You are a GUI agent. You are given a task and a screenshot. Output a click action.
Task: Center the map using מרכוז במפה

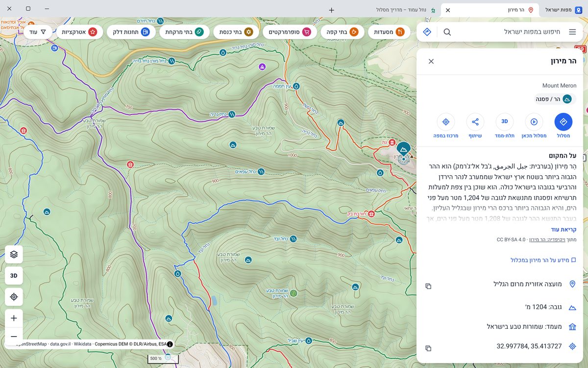tap(446, 126)
